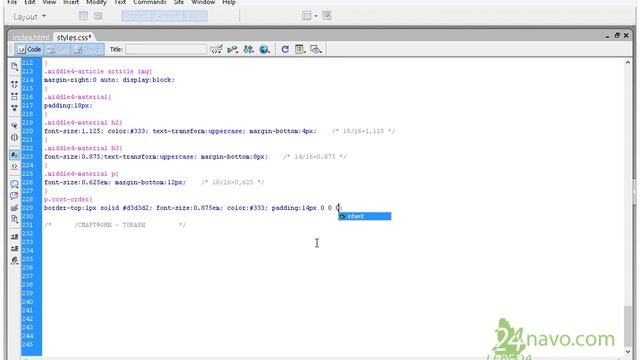Click the Open Documents icon in coding toolbar
The width and height of the screenshot is (640, 360).
coord(14,67)
